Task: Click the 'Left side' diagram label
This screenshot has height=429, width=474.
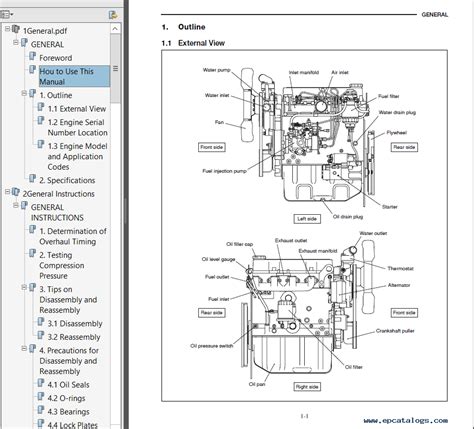Action: point(307,219)
